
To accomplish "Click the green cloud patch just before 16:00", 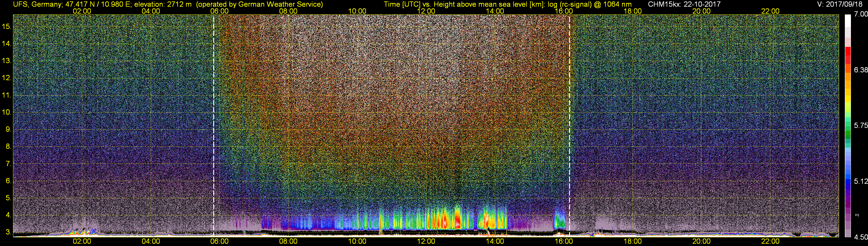I will (560, 222).
